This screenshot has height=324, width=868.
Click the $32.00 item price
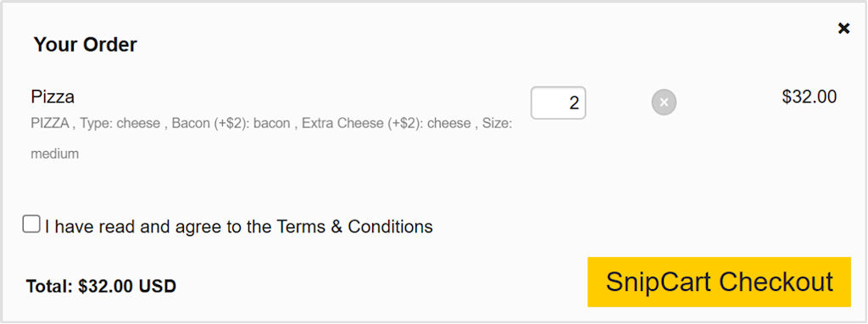[x=809, y=97]
